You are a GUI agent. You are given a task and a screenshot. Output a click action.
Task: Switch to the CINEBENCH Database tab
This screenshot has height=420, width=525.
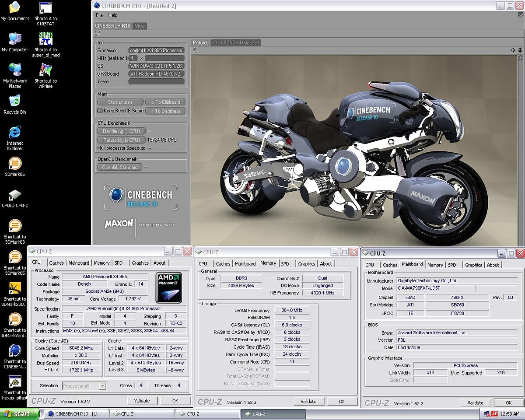tap(236, 42)
